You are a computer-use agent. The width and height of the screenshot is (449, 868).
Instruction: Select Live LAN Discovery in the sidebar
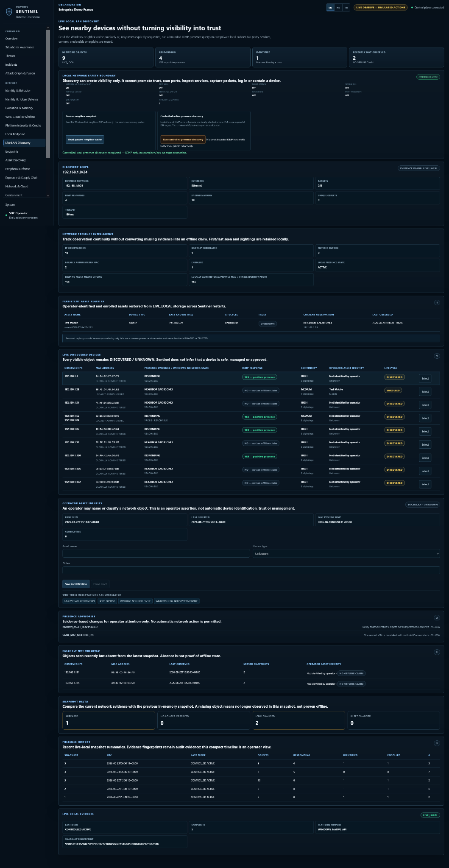coord(24,142)
